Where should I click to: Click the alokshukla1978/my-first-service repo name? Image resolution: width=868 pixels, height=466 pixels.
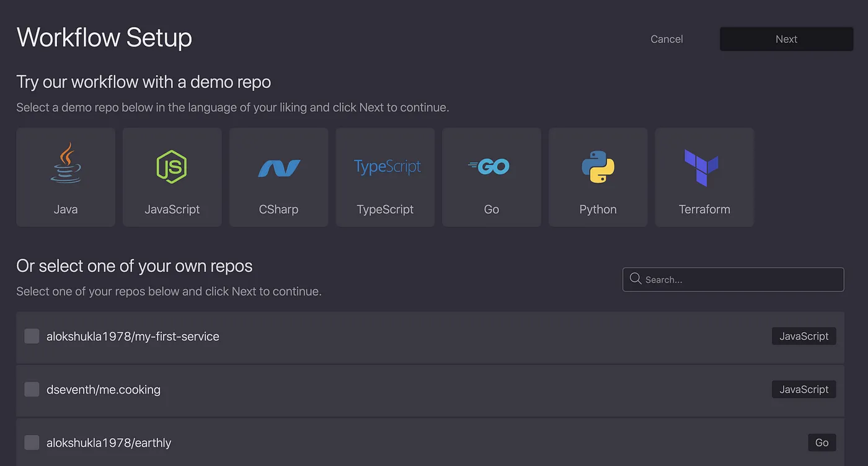click(133, 336)
